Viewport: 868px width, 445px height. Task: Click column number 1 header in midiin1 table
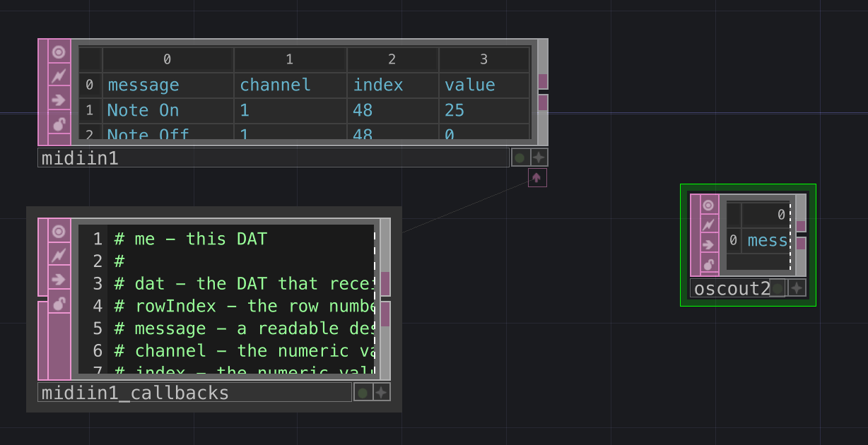(x=290, y=60)
